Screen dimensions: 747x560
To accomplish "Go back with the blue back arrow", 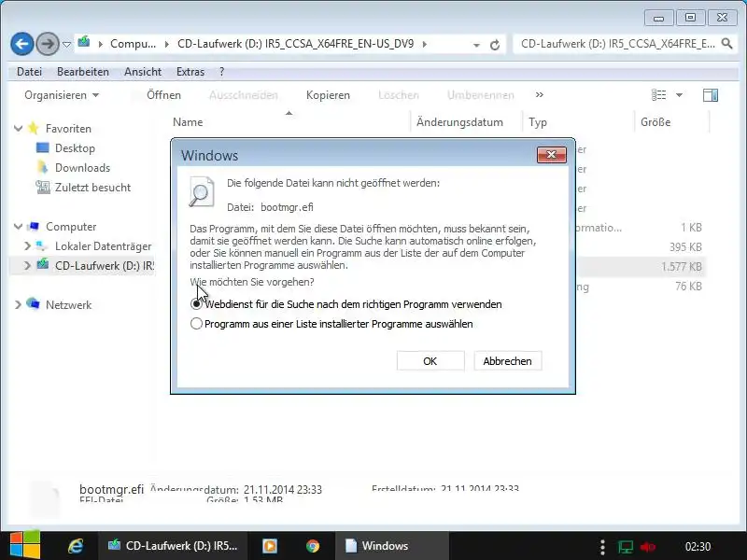I will [x=21, y=44].
